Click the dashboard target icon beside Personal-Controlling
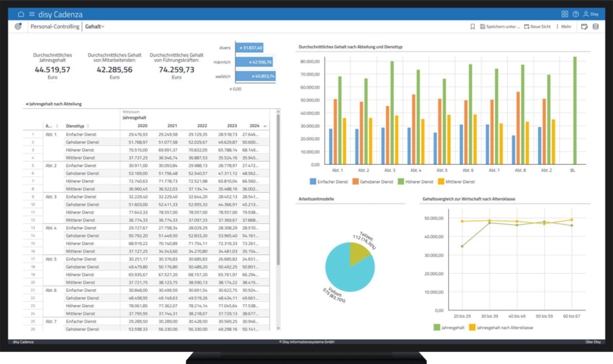 [x=19, y=26]
